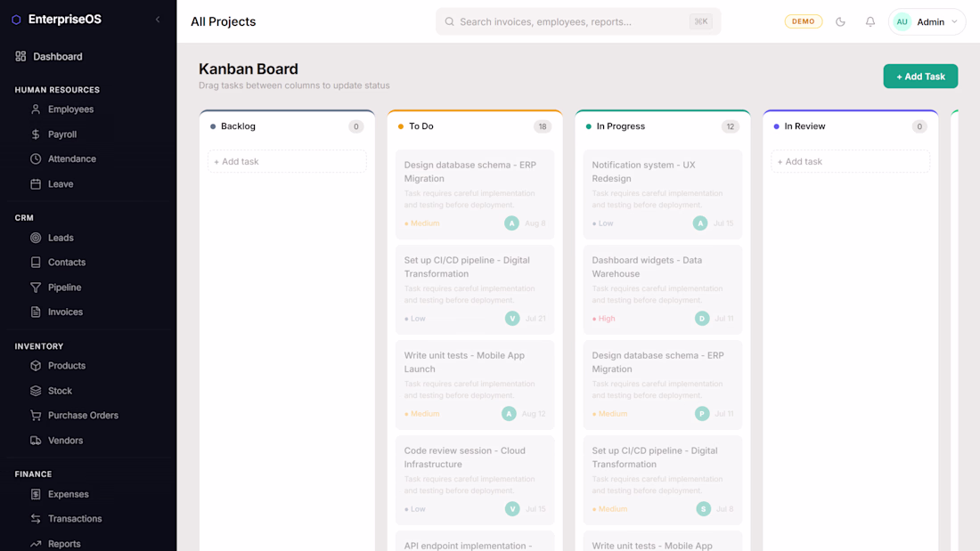Click the Attendance clock icon
The height and width of the screenshot is (551, 980).
[x=36, y=158]
